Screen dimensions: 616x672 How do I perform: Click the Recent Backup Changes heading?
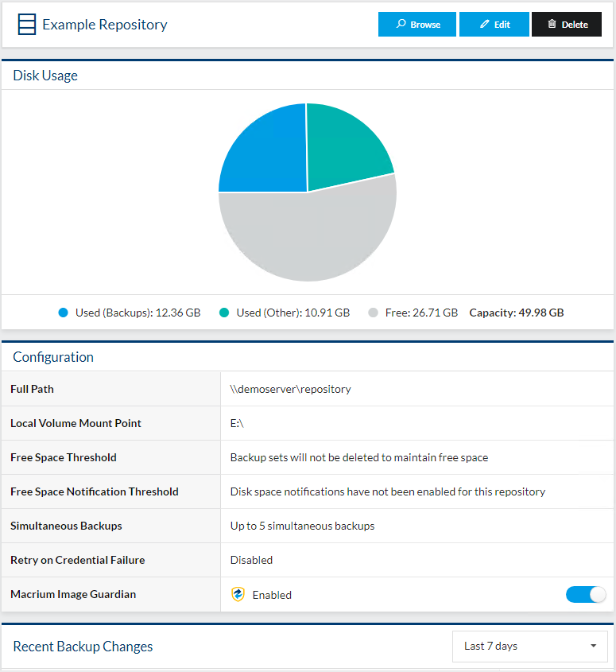pos(83,647)
